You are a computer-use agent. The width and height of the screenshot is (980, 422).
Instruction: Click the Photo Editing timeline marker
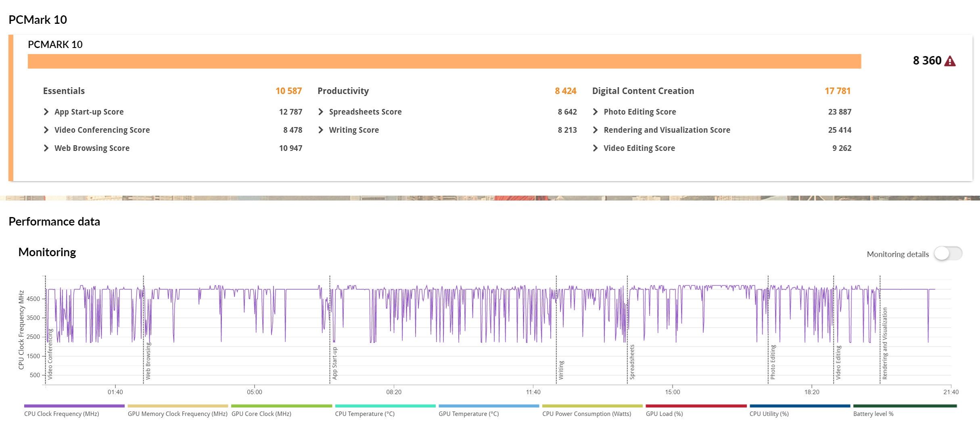click(773, 362)
